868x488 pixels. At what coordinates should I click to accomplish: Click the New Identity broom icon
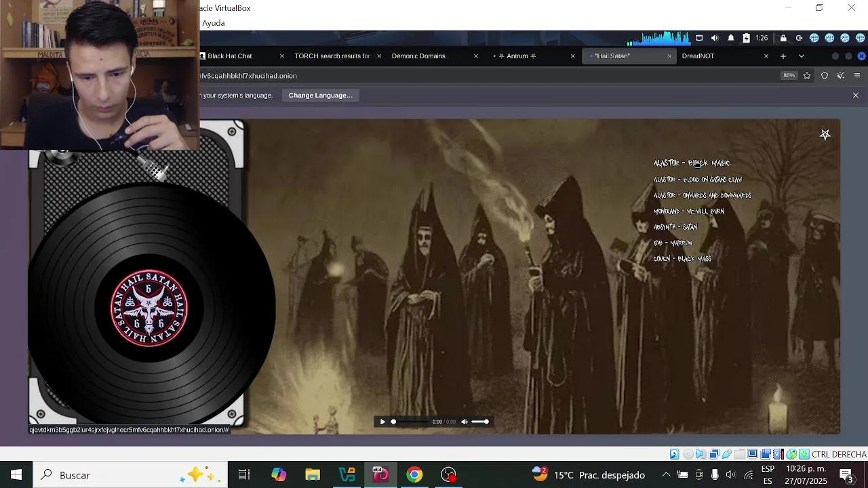(x=841, y=76)
